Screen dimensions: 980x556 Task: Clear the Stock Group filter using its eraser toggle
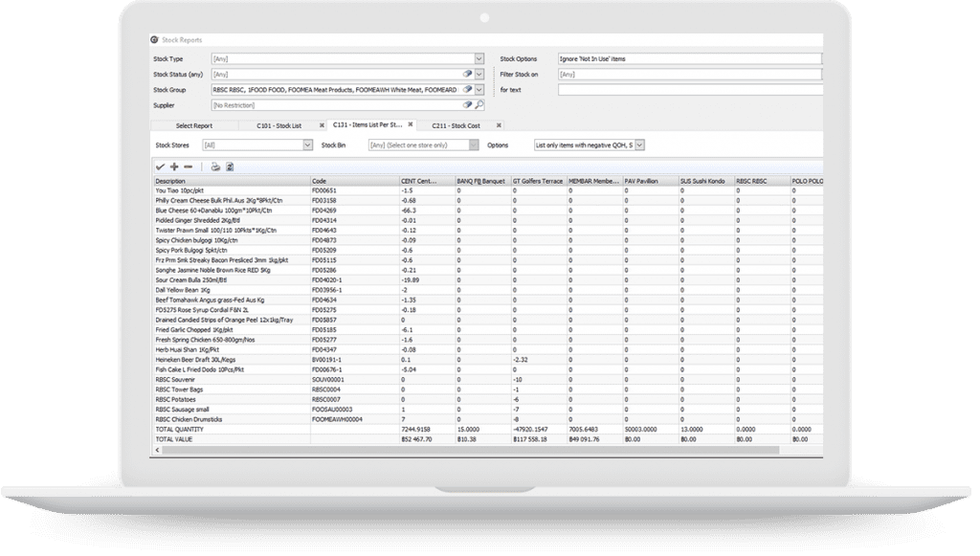click(468, 89)
